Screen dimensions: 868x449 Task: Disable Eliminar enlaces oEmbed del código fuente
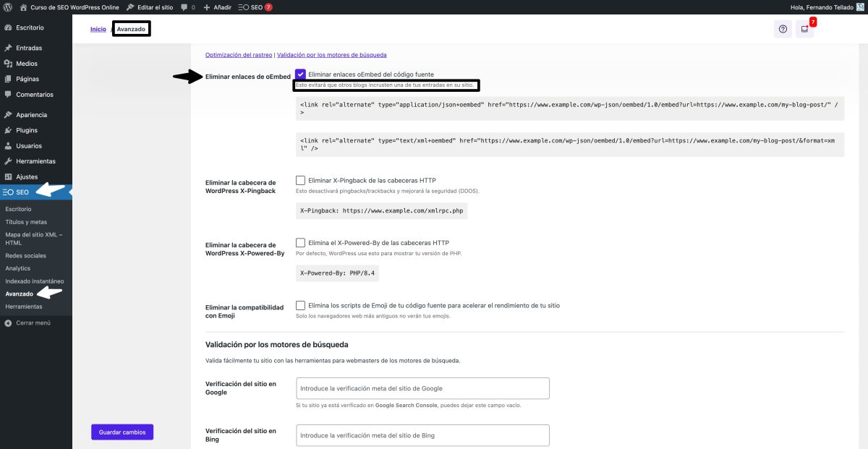click(300, 74)
